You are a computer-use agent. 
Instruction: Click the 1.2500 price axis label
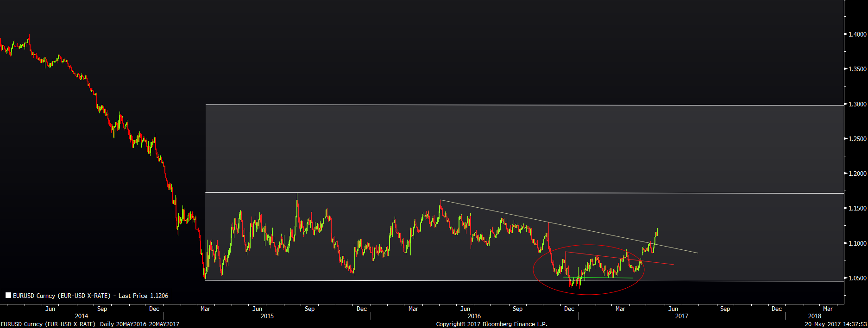[x=857, y=139]
